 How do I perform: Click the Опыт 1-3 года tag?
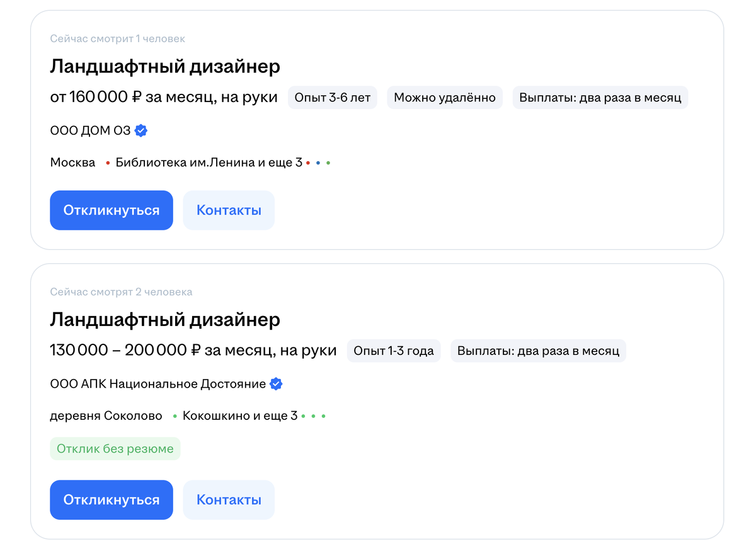point(394,351)
